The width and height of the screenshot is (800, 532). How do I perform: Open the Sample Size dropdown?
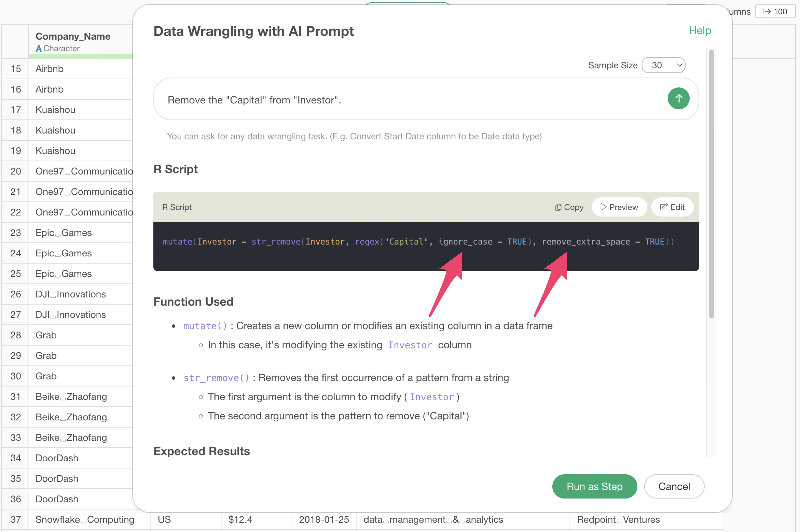tap(663, 65)
